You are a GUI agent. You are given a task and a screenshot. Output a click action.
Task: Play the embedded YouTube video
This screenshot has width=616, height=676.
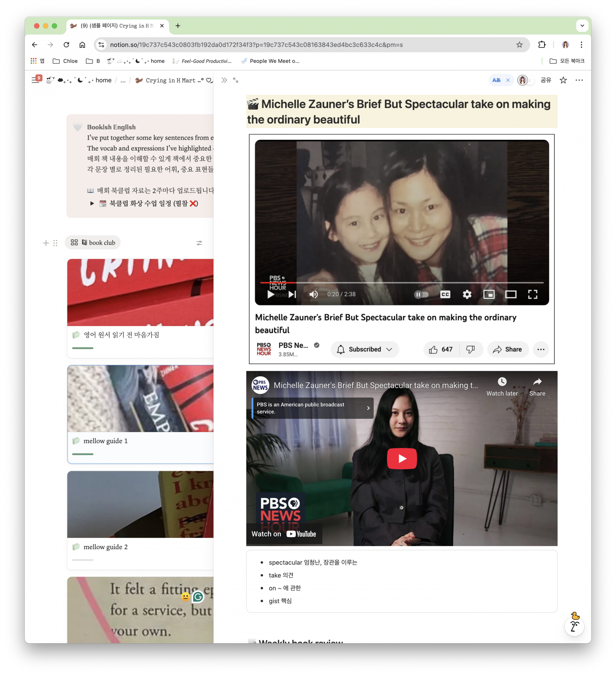[x=401, y=458]
